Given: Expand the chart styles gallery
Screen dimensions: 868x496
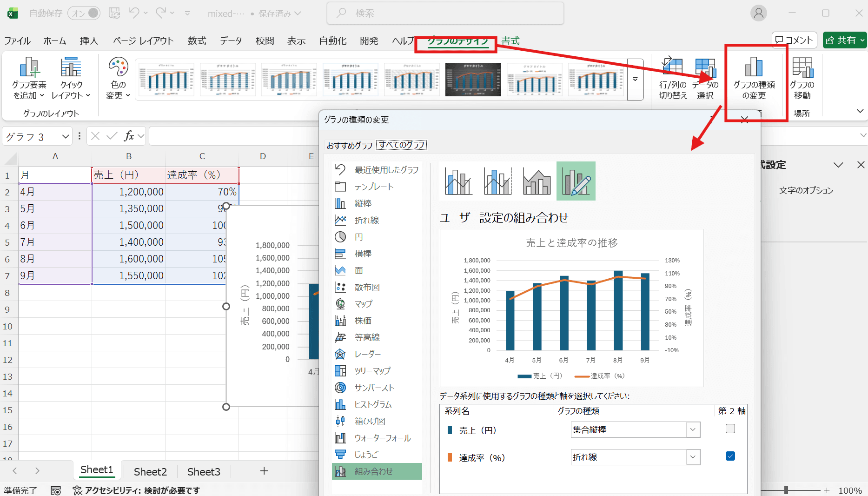Looking at the screenshot, I should click(x=635, y=80).
